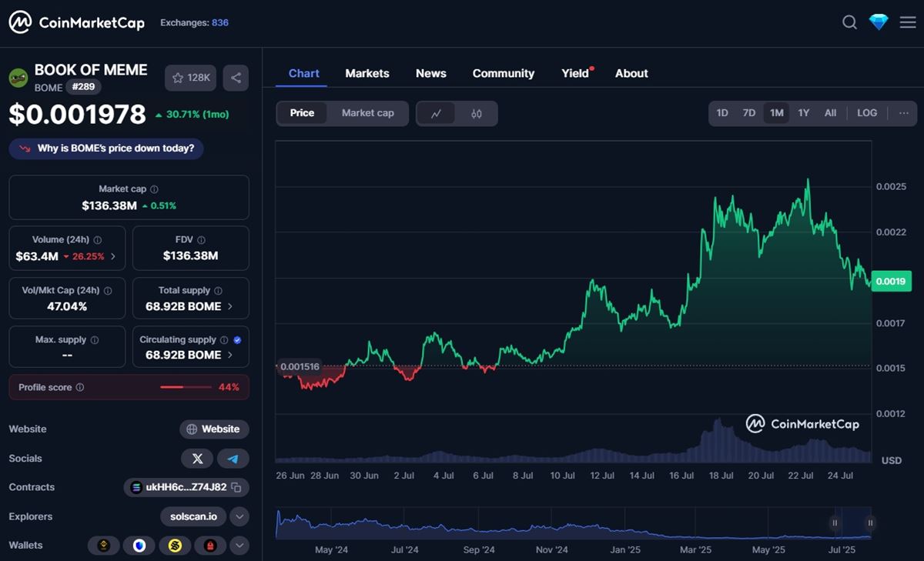View the Yield tab
Screen dimensions: 924x561
[x=575, y=73]
